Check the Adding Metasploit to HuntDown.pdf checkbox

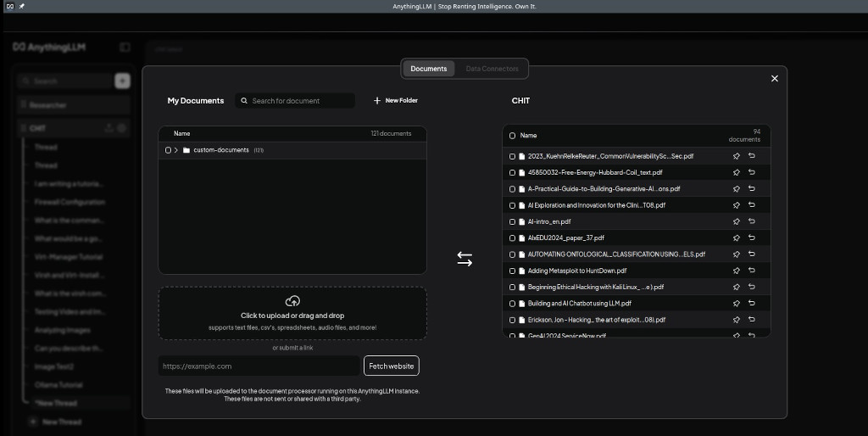coord(512,271)
